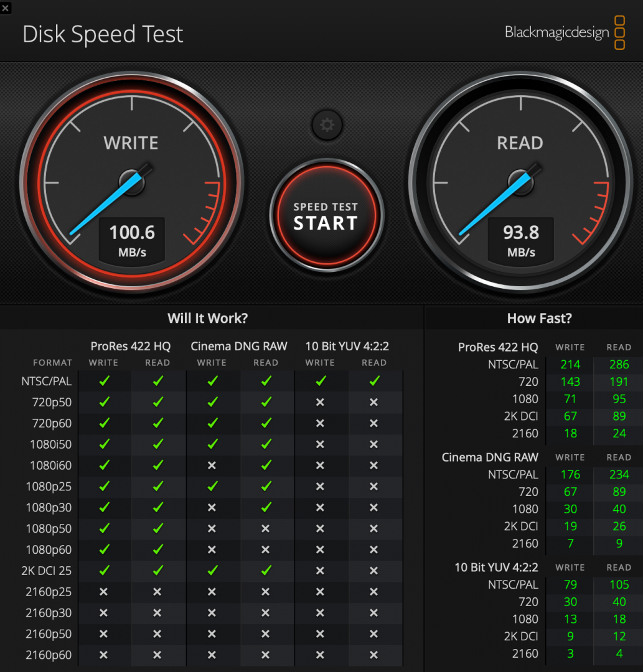Click ProRes NTSC/PAL write value 214
Screen dimensions: 643x672
pyautogui.click(x=570, y=364)
